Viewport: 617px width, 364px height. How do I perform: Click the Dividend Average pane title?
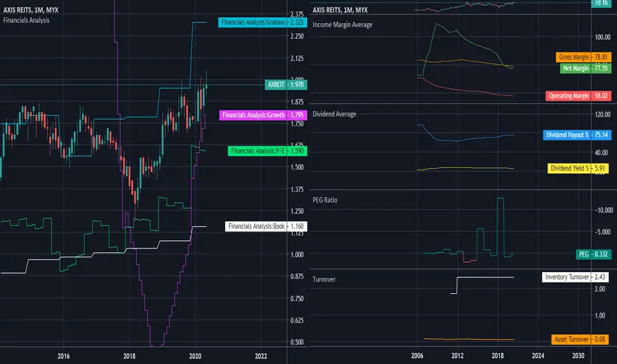pos(334,114)
